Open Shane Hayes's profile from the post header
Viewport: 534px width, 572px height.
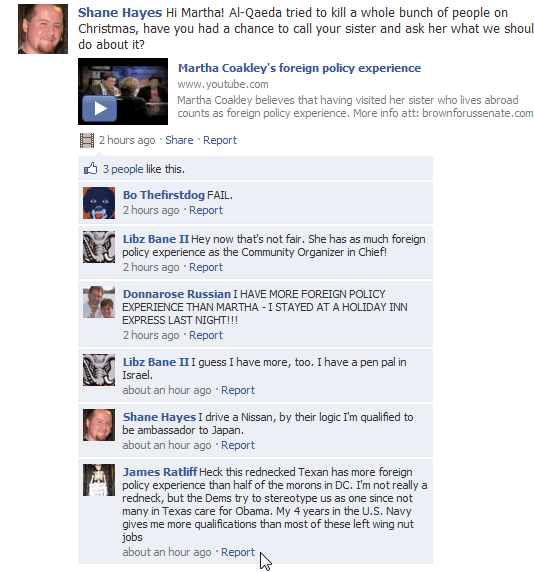[120, 13]
